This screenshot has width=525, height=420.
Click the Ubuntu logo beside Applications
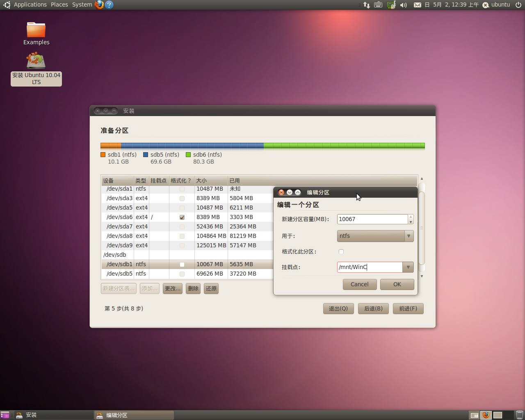(7, 5)
